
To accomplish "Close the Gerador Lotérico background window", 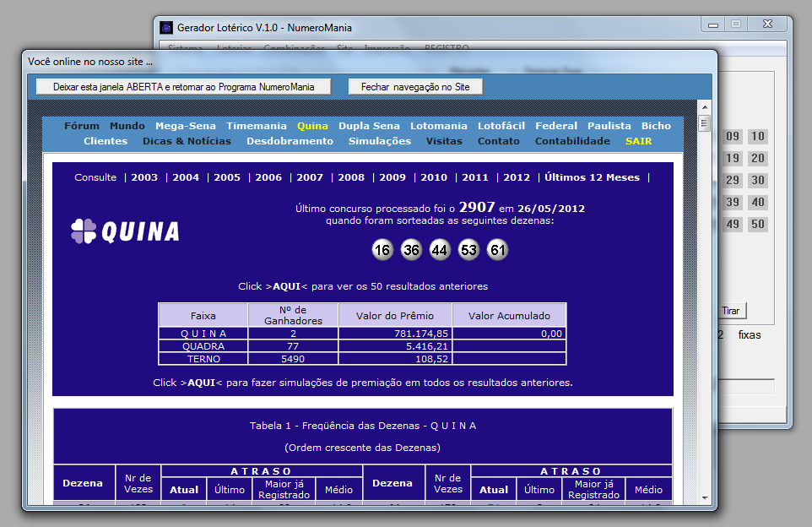I will pyautogui.click(x=767, y=24).
